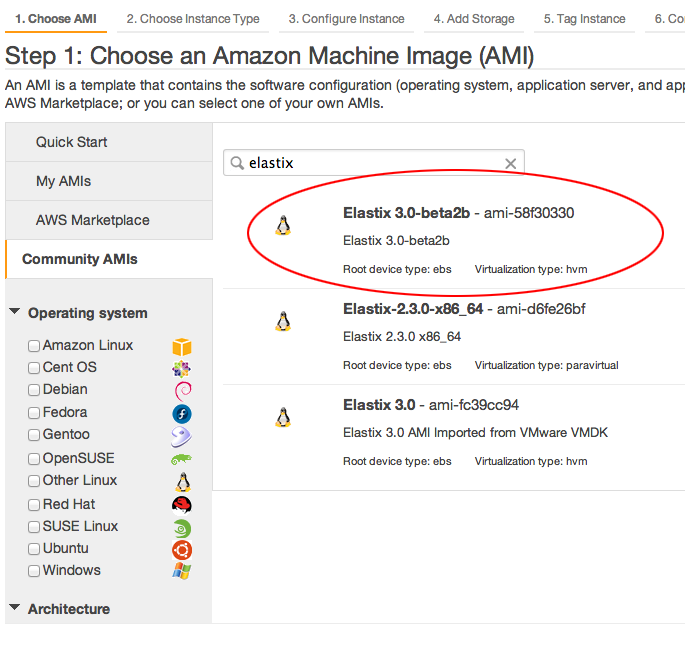685x645 pixels.
Task: Click the Amazon Linux orange cube icon
Action: [182, 347]
